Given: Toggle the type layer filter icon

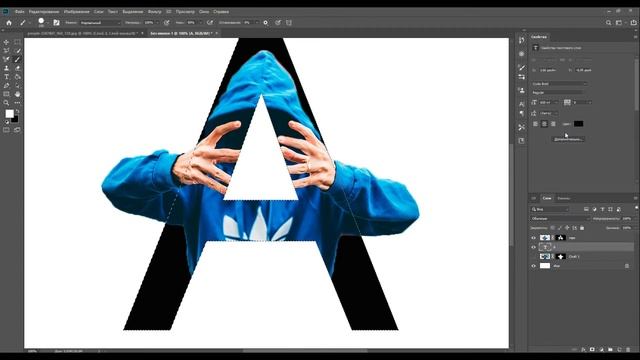Looking at the screenshot, I should (602, 209).
